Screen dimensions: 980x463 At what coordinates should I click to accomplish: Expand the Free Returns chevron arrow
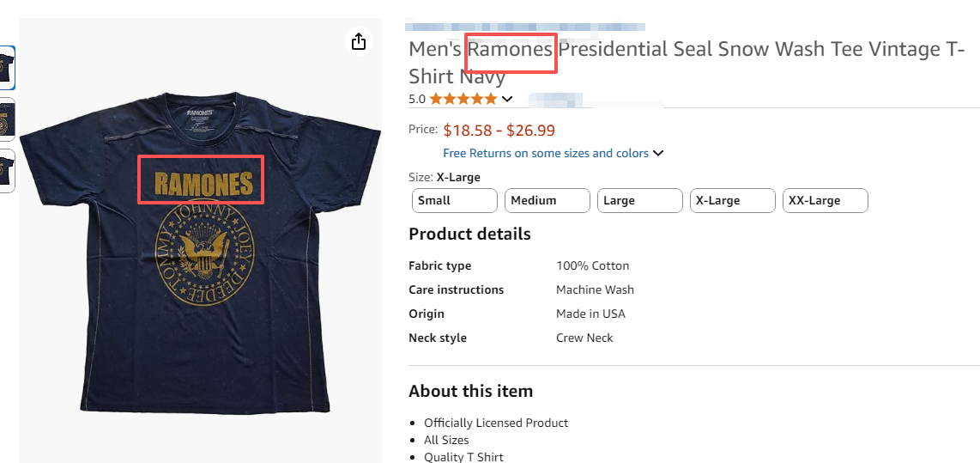(x=658, y=154)
